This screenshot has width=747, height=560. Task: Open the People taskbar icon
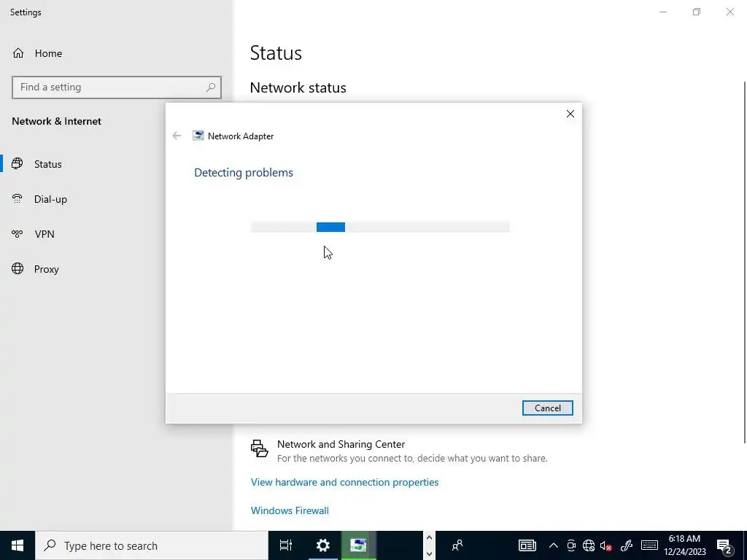click(x=457, y=545)
